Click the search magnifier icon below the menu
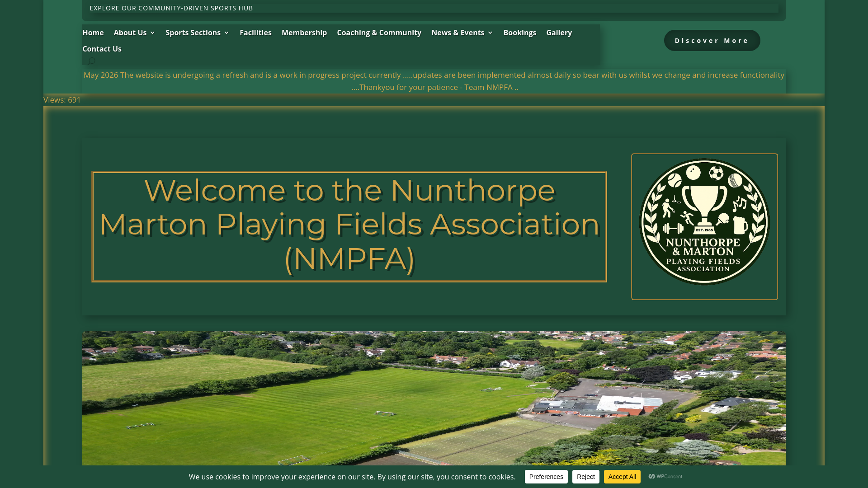Viewport: 868px width, 488px height. click(x=91, y=61)
